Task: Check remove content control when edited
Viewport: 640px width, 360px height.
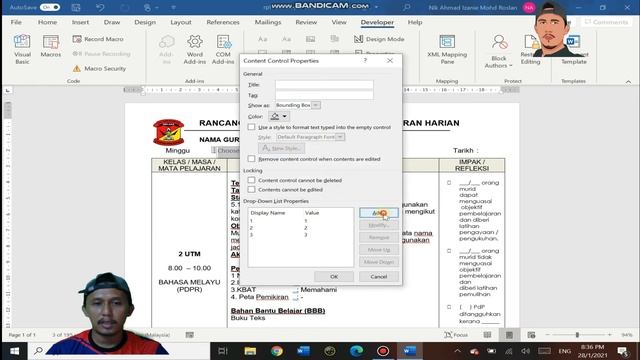Action: point(251,159)
